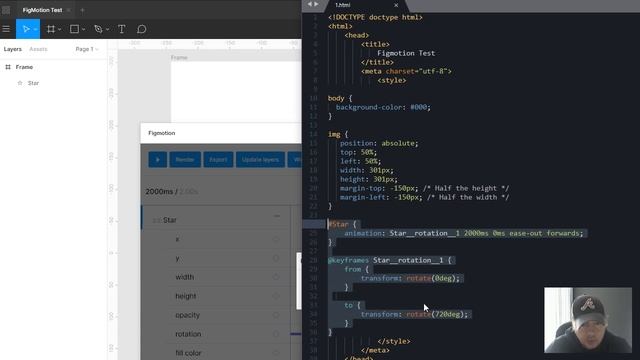Toggle keyframe for height property
The height and width of the screenshot is (360, 640).
276,296
